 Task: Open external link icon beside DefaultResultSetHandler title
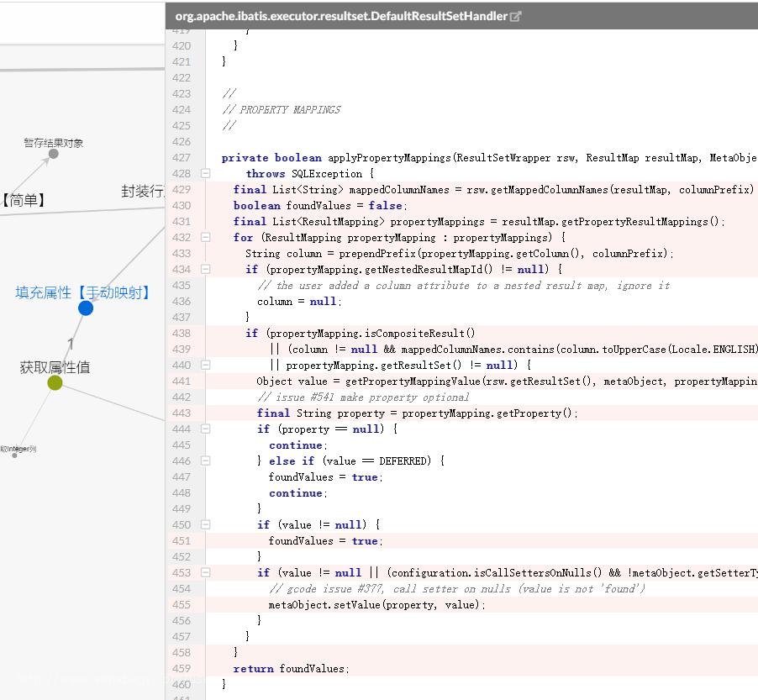point(515,17)
